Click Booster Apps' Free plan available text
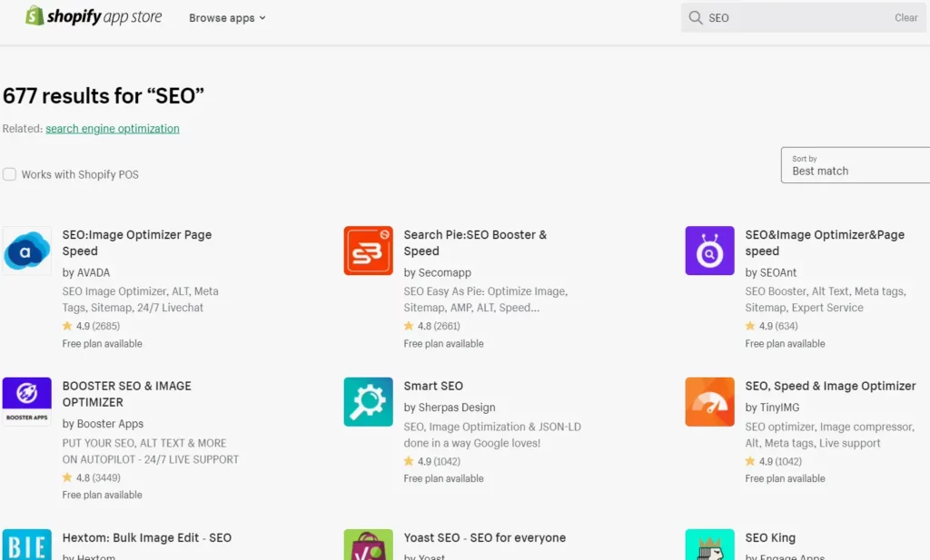Screen dimensions: 930x560 (102, 495)
